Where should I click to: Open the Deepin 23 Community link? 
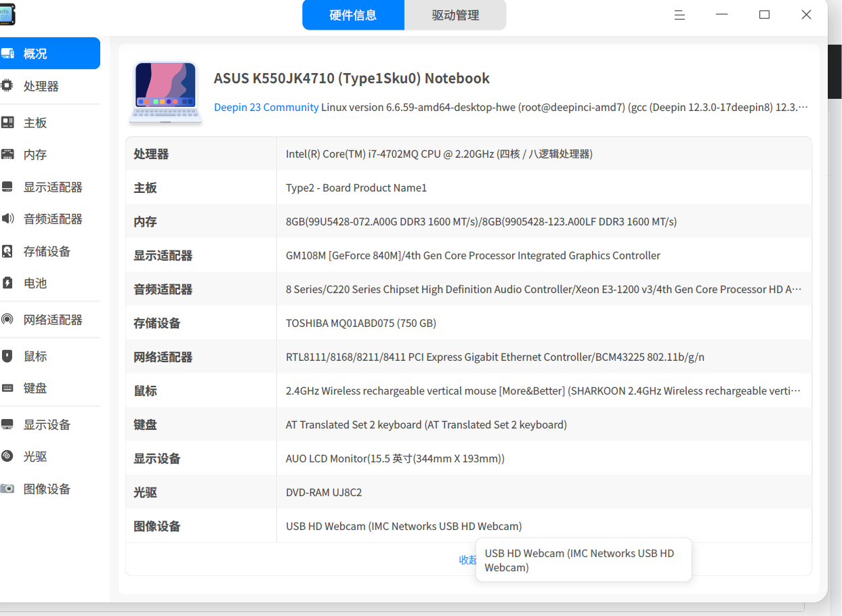[x=266, y=107]
